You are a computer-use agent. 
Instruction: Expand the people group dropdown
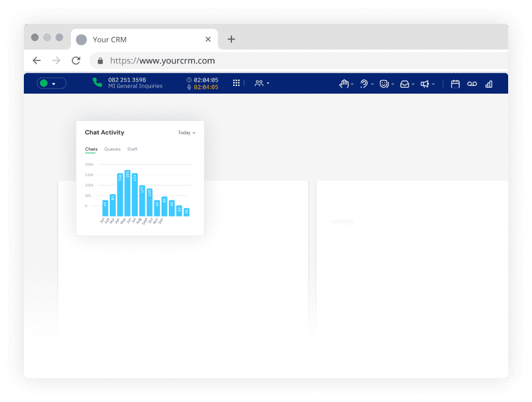click(262, 84)
